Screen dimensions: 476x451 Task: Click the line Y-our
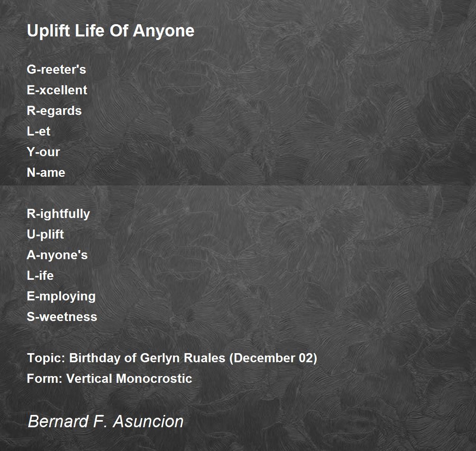[43, 152]
